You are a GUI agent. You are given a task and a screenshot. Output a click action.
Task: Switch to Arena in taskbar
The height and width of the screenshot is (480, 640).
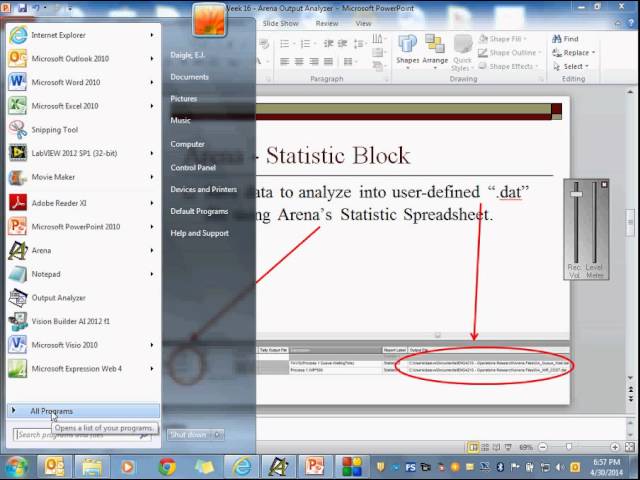click(x=278, y=467)
